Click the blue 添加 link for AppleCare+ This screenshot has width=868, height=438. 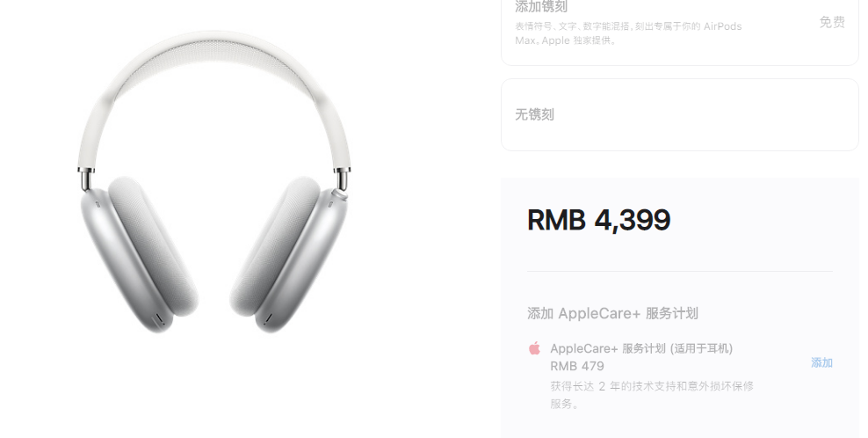coord(821,362)
